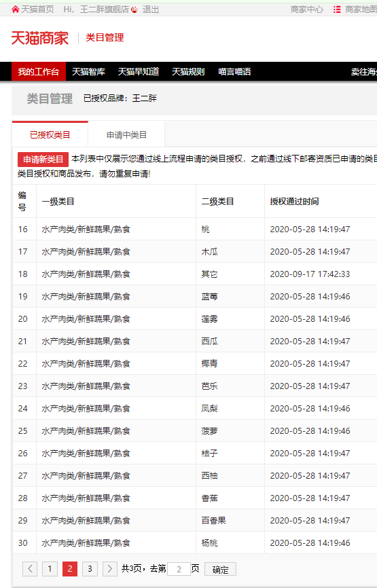The image size is (377, 588).
Task: Click the page number input field
Action: [x=179, y=569]
